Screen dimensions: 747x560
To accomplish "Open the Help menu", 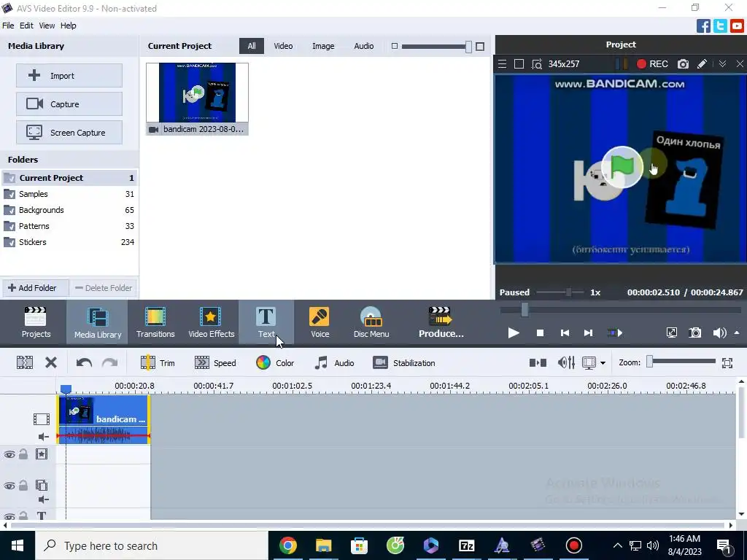I will click(x=68, y=26).
